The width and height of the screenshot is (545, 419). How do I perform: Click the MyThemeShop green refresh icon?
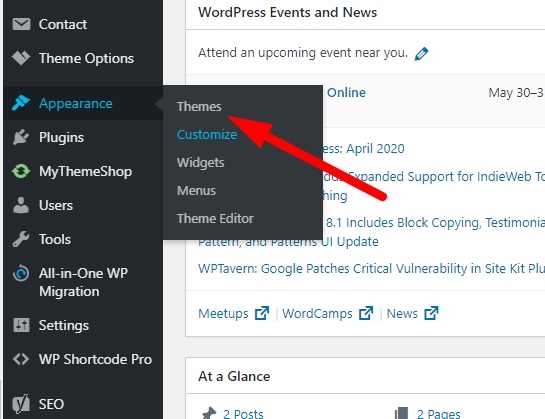[x=21, y=171]
